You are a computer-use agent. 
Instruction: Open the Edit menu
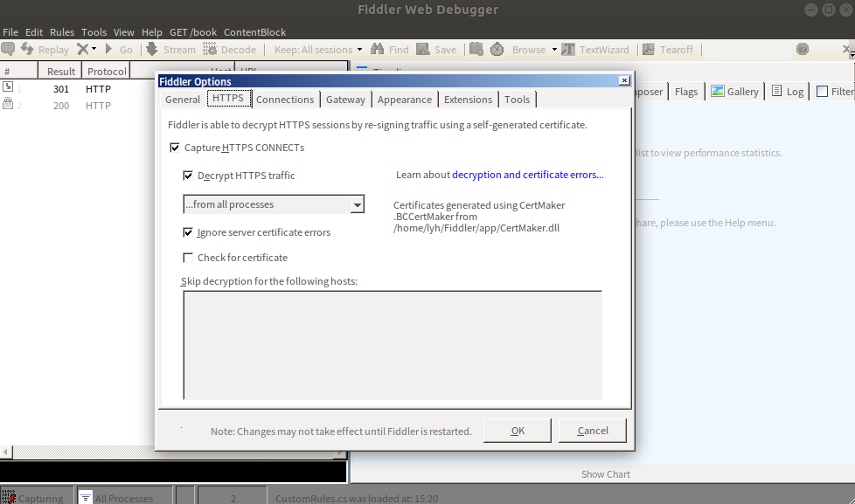click(x=34, y=32)
